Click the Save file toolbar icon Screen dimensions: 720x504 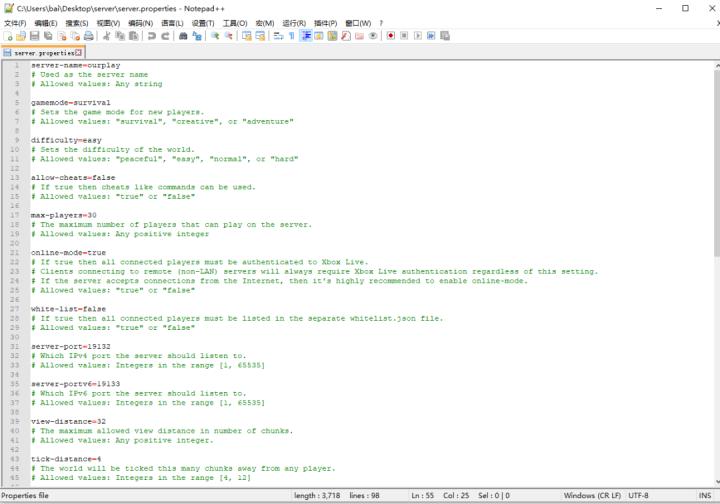[35, 36]
